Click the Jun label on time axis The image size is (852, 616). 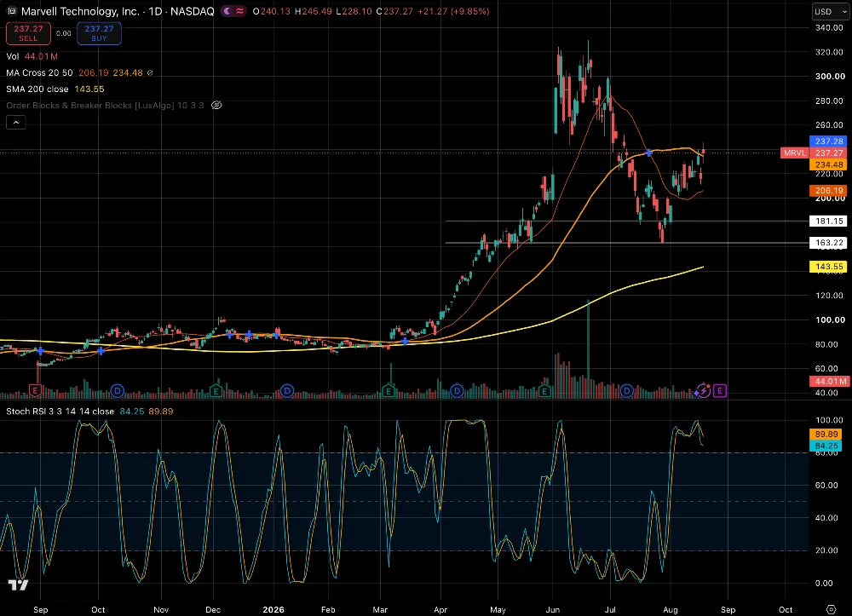pyautogui.click(x=553, y=609)
